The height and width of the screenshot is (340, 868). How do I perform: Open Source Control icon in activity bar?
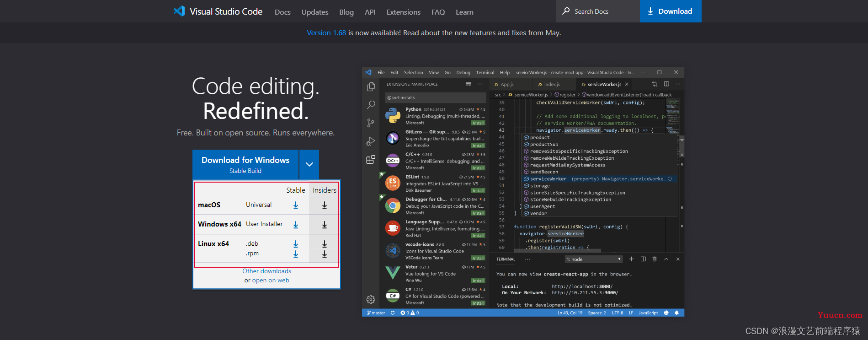point(371,123)
